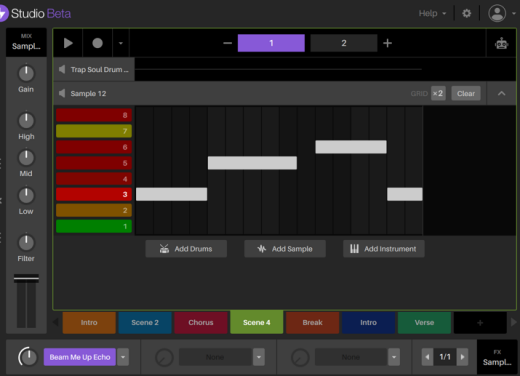Click Beam Me Up Echo effect button
Screen dimensions: 520x376
[x=80, y=357]
